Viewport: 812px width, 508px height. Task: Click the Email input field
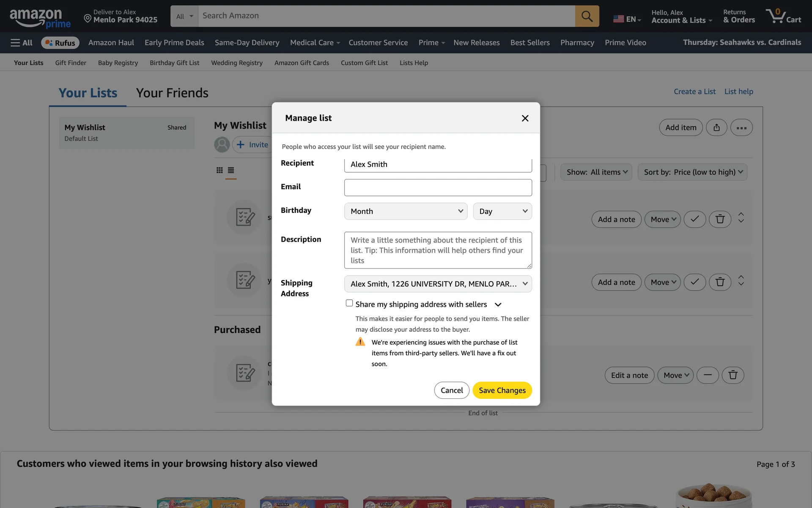(438, 188)
